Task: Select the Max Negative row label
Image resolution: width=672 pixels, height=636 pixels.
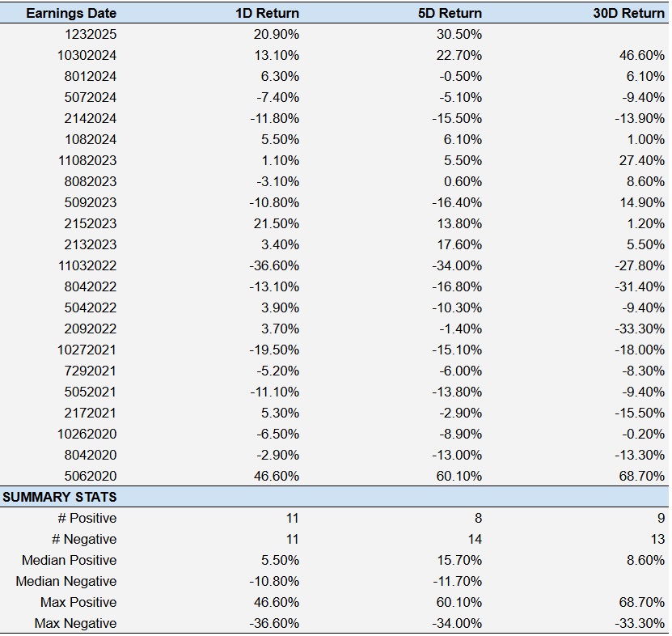Action: pyautogui.click(x=75, y=623)
